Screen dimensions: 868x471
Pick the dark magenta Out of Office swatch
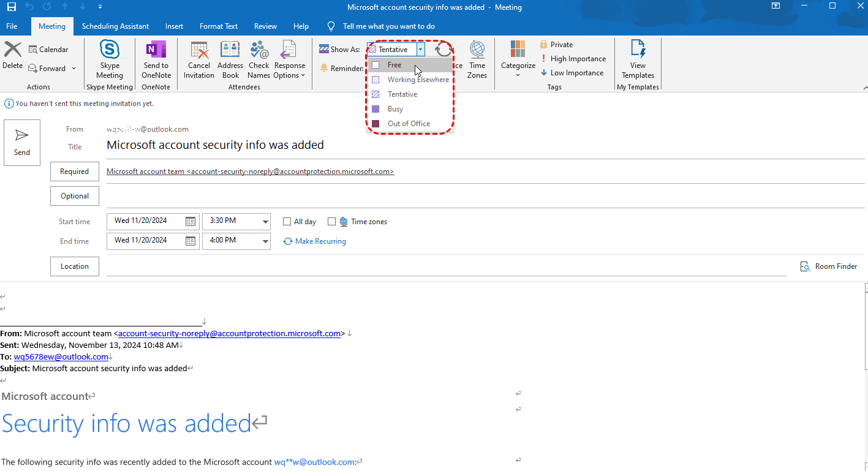tap(376, 124)
